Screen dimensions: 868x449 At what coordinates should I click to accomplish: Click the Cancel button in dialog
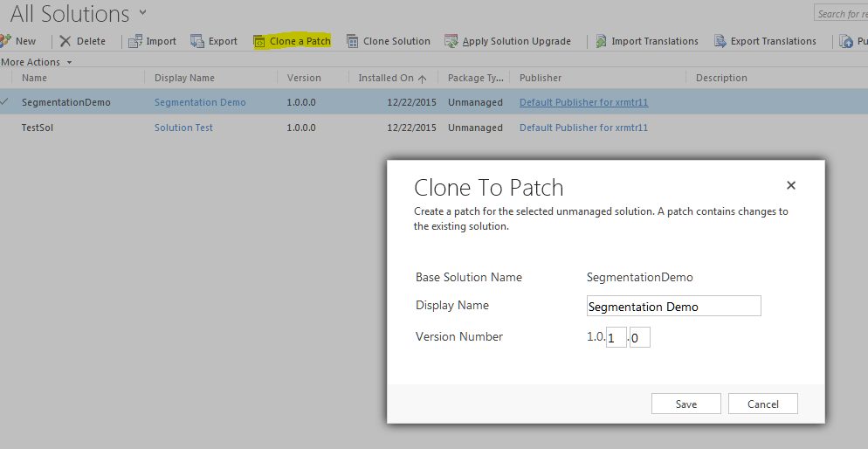click(x=763, y=404)
